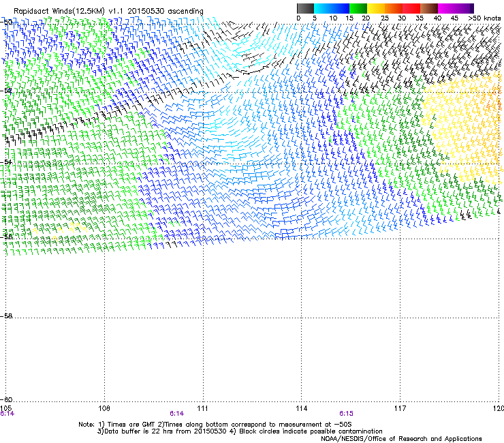This screenshot has width=504, height=443.
Task: Click the '114' longitude axis label
Action: 302,408
